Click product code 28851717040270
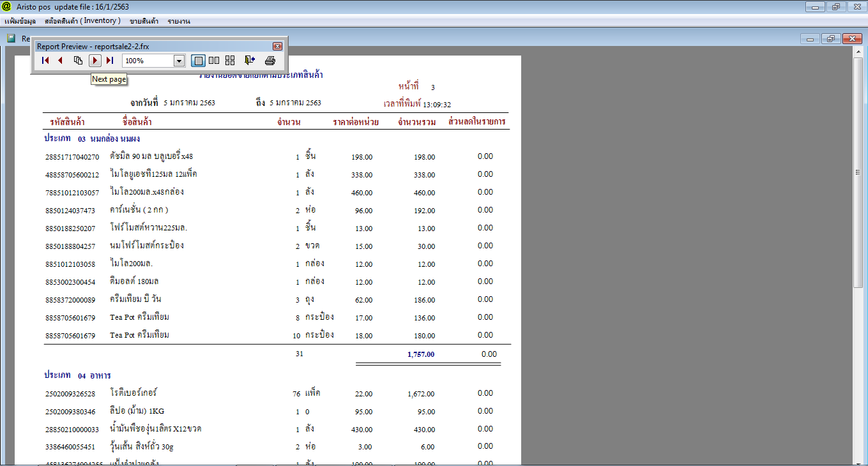This screenshot has height=466, width=868. [72, 157]
